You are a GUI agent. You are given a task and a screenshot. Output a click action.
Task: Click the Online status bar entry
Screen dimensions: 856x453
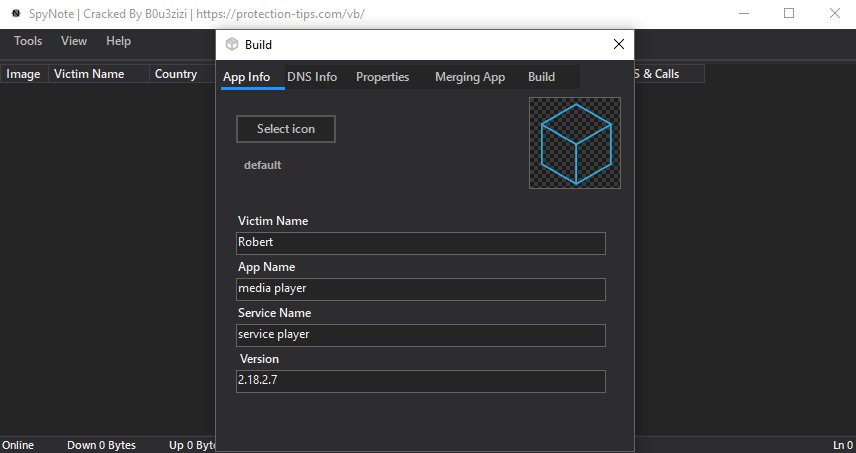tap(18, 445)
